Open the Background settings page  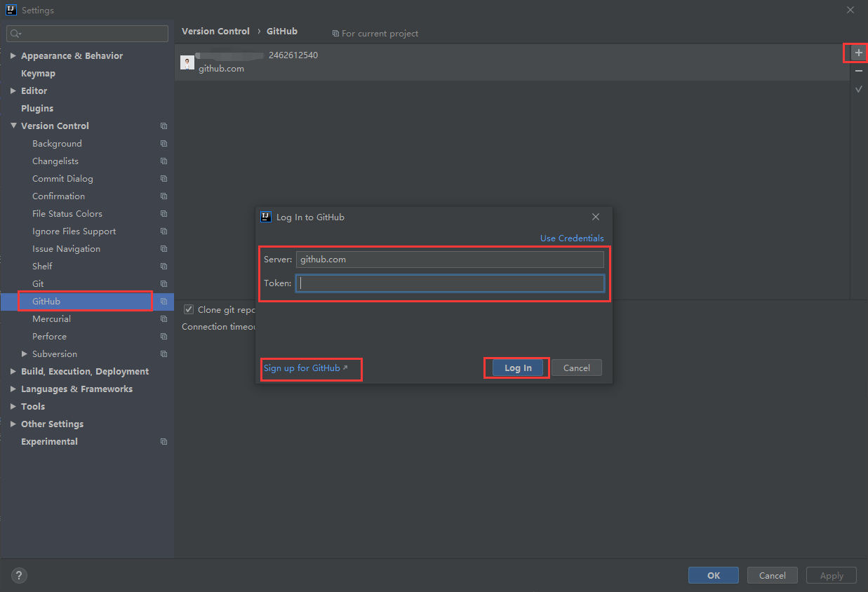(57, 144)
